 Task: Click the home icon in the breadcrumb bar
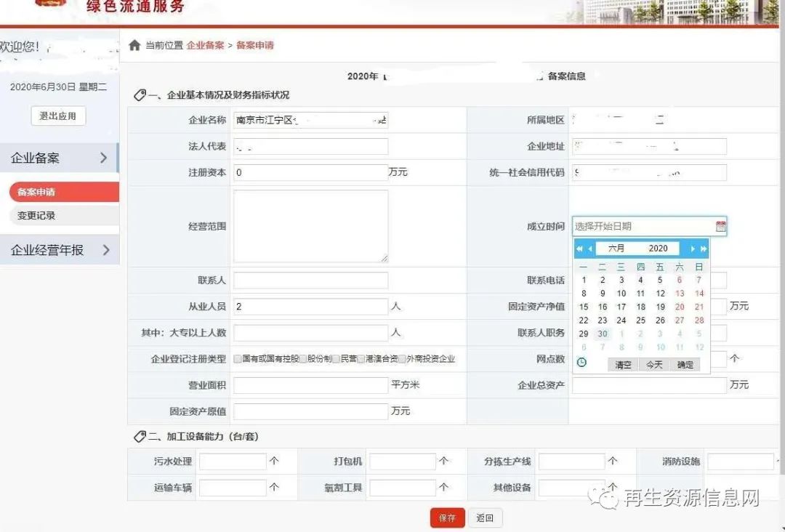pos(134,45)
